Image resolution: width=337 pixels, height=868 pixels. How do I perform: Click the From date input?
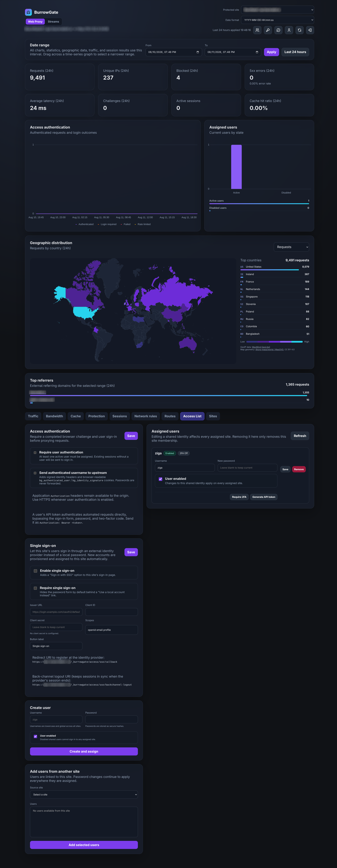coord(173,52)
